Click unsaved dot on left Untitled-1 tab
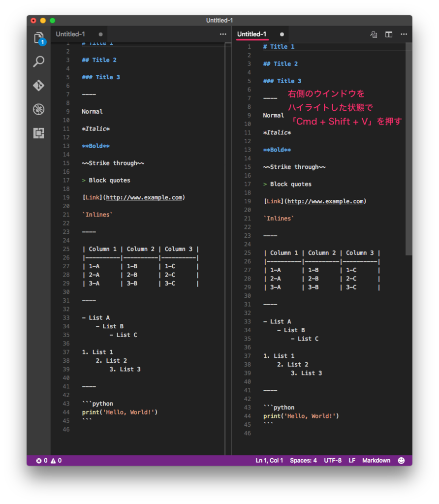The height and width of the screenshot is (504, 439). click(x=100, y=34)
